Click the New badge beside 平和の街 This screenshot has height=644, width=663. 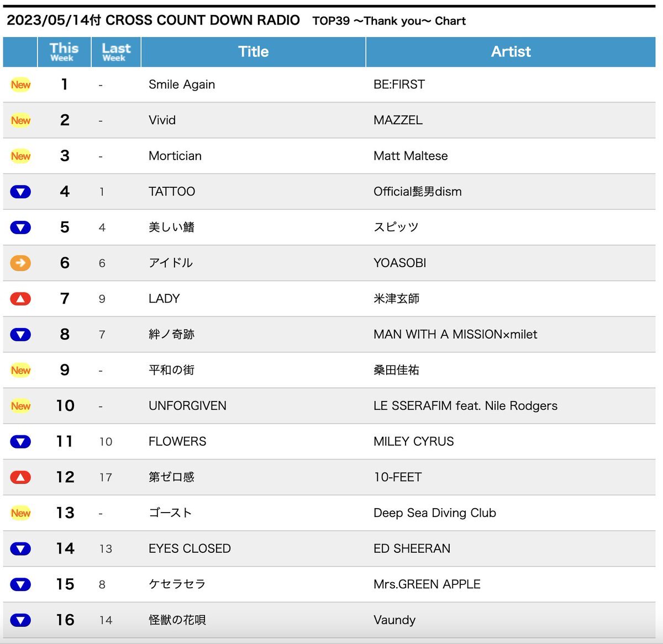(20, 370)
